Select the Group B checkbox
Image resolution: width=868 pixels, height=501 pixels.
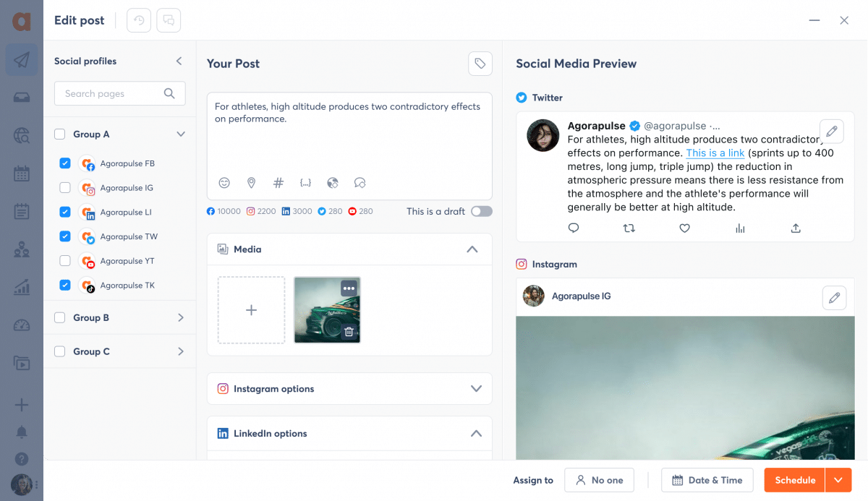[x=60, y=317]
